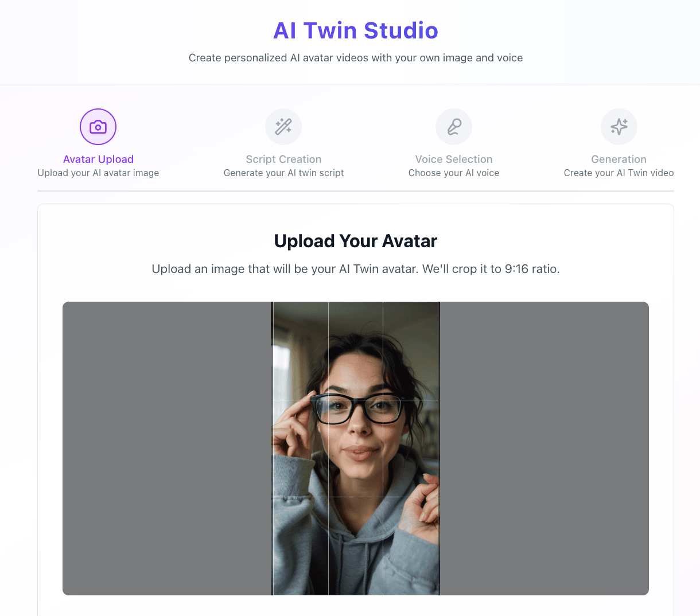The width and height of the screenshot is (700, 616).
Task: Click the 'Upload your AI avatar image' subtitle
Action: coord(98,173)
